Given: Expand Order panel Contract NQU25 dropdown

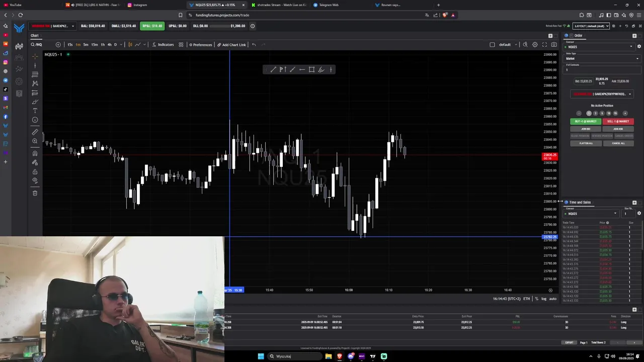Looking at the screenshot, I should click(x=631, y=47).
